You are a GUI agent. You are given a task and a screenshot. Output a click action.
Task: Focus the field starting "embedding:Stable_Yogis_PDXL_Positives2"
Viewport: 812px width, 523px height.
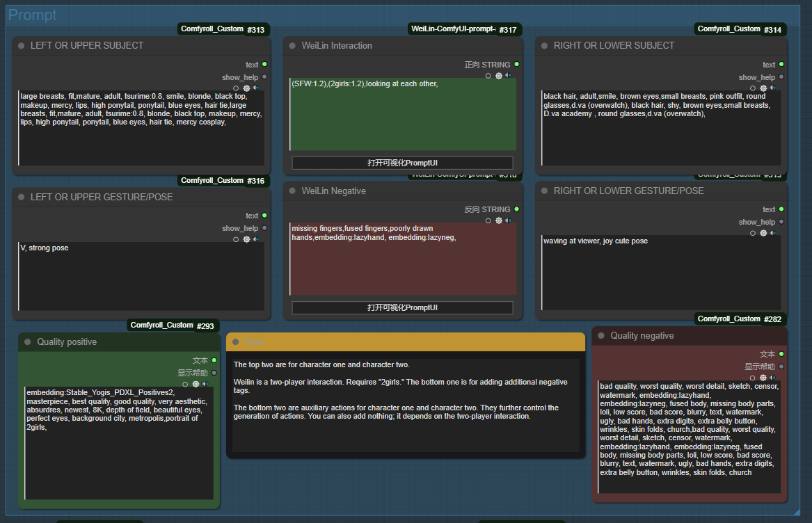119,443
